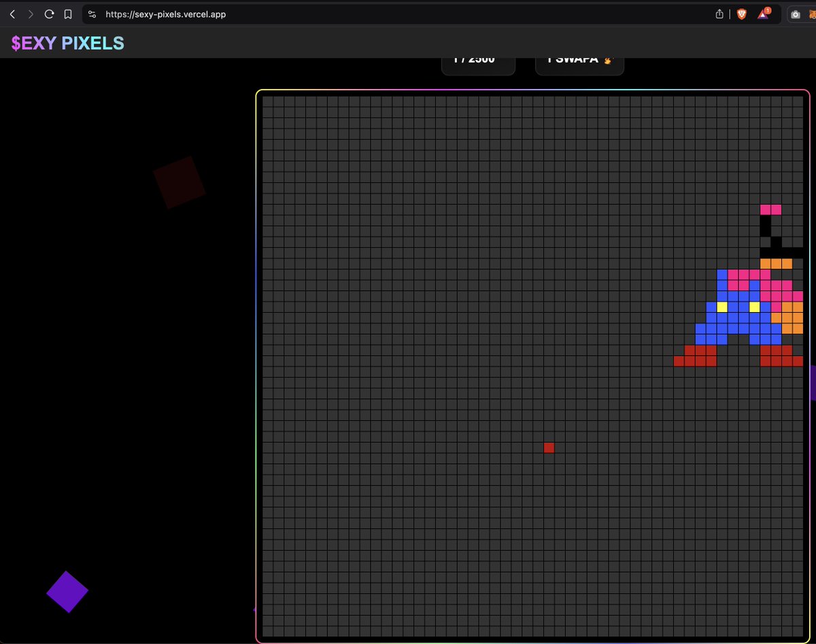The height and width of the screenshot is (644, 816).
Task: Open the Brave Shields lion icon
Action: (742, 14)
